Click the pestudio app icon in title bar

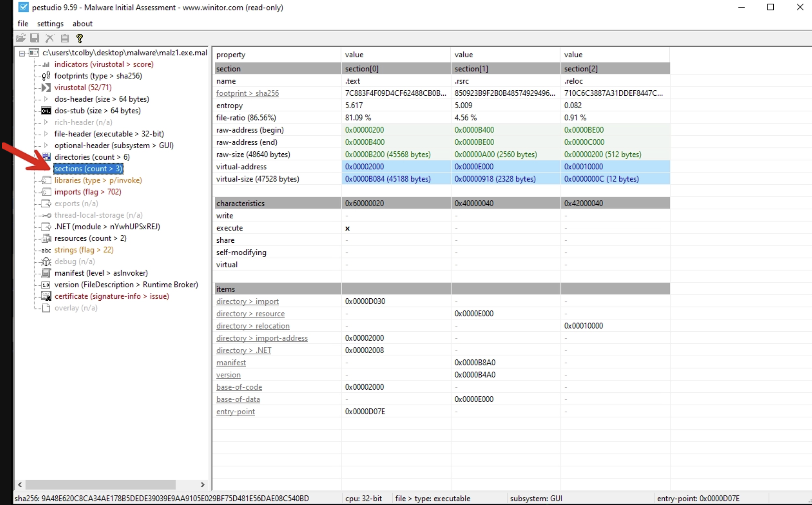coord(23,7)
